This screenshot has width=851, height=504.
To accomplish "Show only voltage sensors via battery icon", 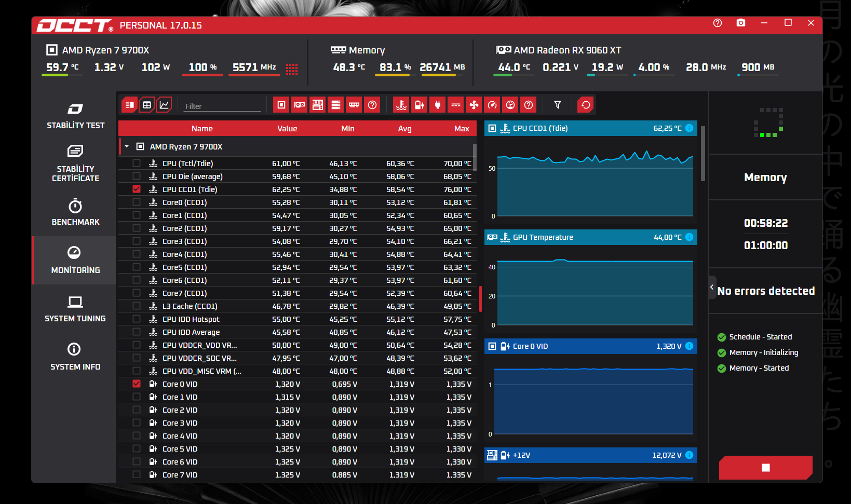I will pyautogui.click(x=420, y=105).
